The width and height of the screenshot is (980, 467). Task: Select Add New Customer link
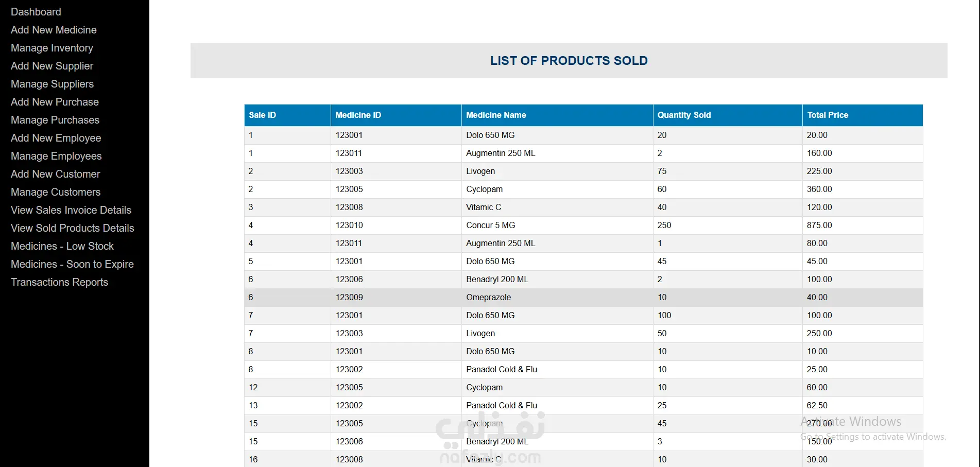click(x=56, y=174)
